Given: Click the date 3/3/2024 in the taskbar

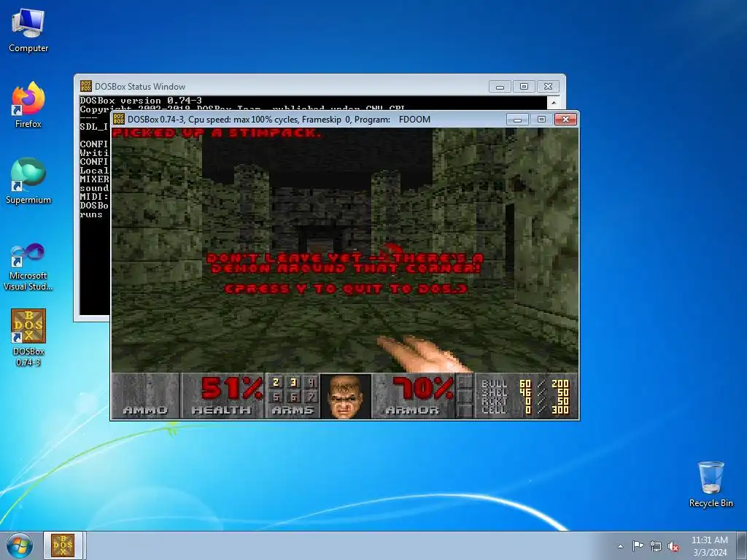Looking at the screenshot, I should [x=710, y=553].
